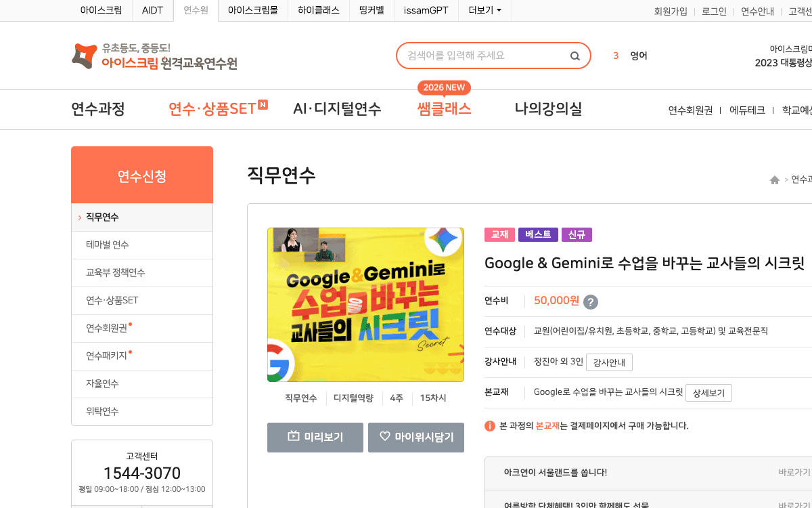Click the 2026 NEW badge above 쌤클래스

click(x=444, y=87)
